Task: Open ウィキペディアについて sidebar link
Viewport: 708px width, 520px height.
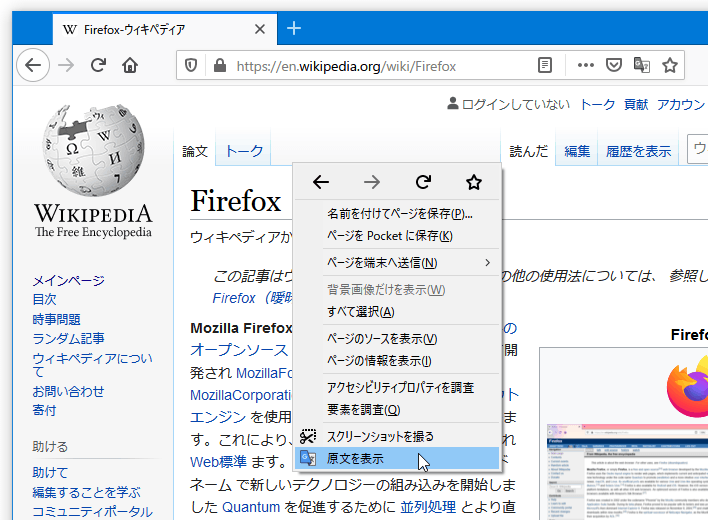Action: click(93, 365)
